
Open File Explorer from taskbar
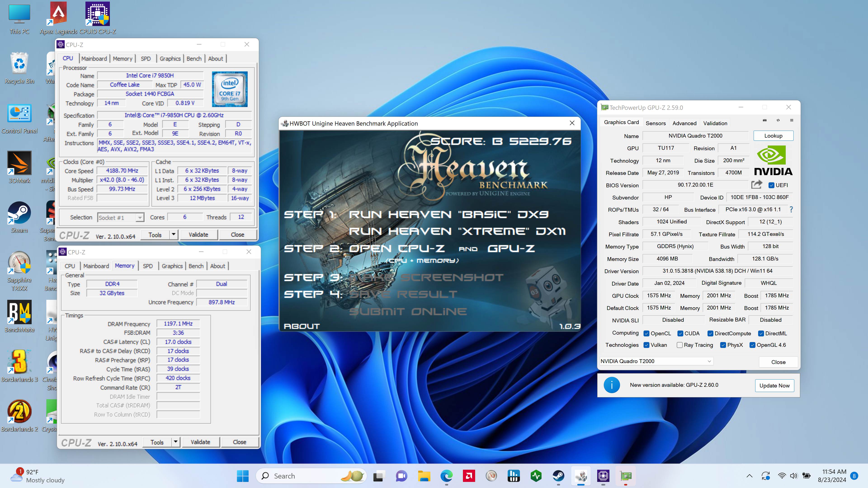[424, 476]
